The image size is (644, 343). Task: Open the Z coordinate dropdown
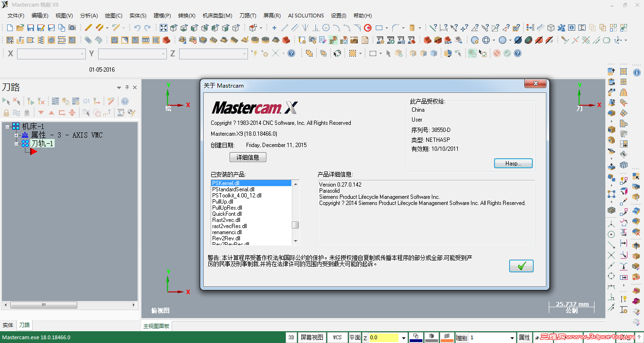point(244,54)
